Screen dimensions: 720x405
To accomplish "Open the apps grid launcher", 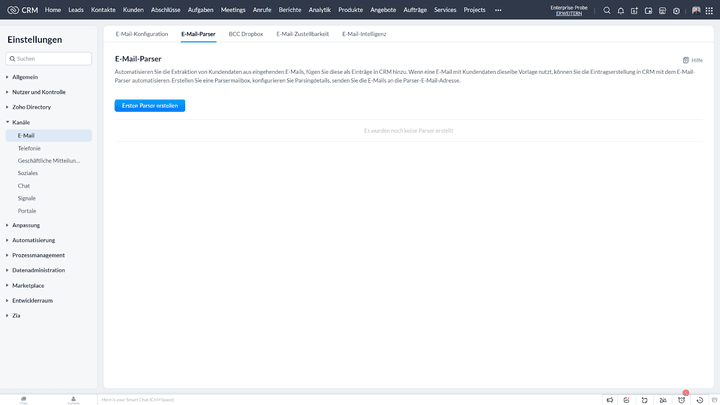I will click(x=709, y=11).
